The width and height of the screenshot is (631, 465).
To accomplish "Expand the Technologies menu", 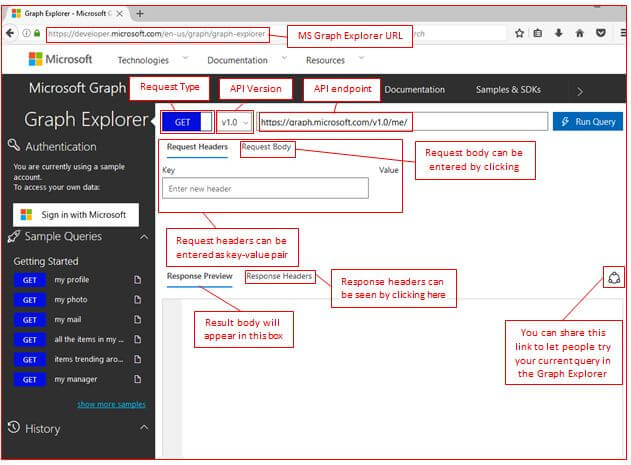I will click(x=153, y=60).
